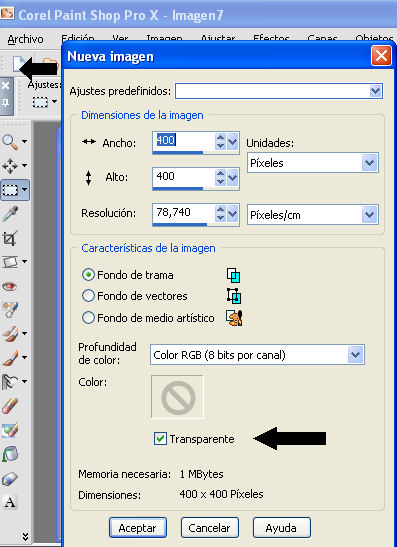Select the Crop tool

coord(9,238)
